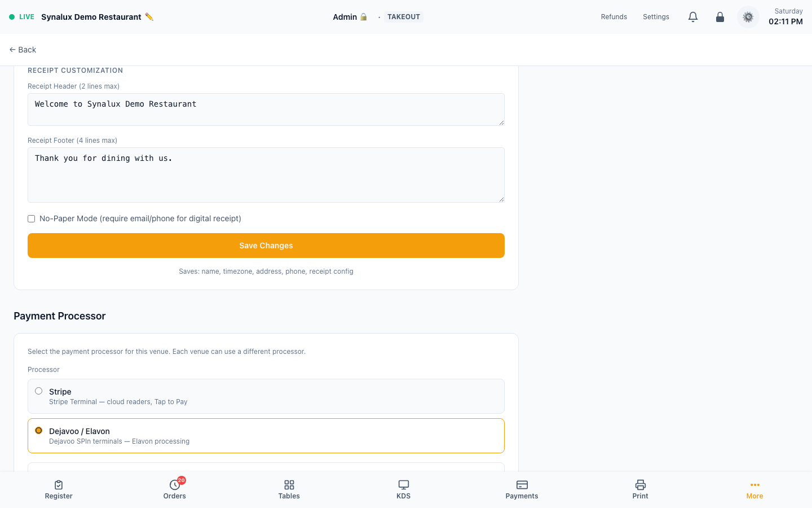
Task: Click the Dejavoo SPIn terminals description text
Action: pos(120,441)
